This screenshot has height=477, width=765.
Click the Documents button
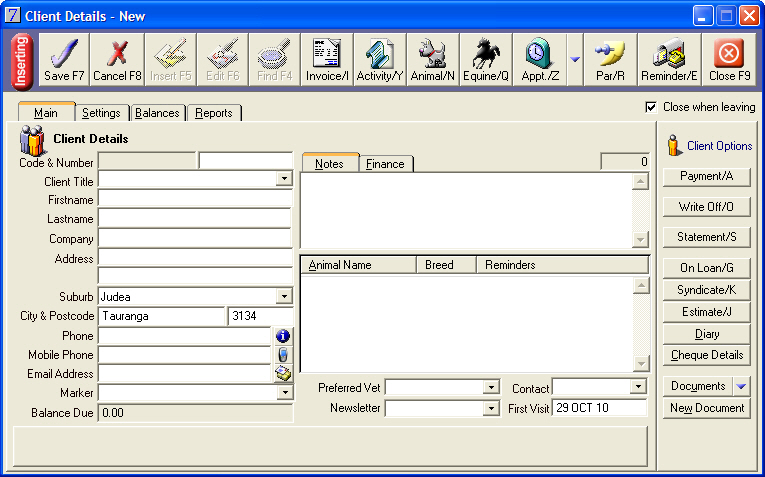pos(698,386)
